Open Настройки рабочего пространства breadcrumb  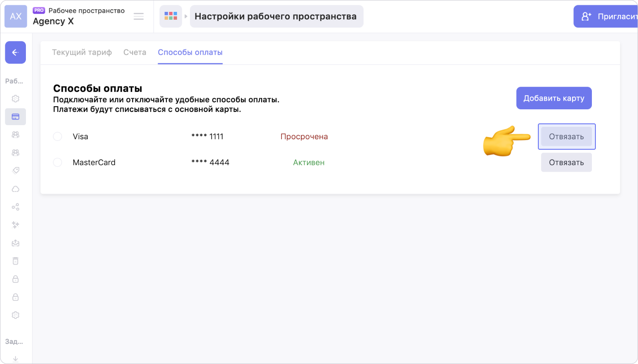[x=276, y=16]
